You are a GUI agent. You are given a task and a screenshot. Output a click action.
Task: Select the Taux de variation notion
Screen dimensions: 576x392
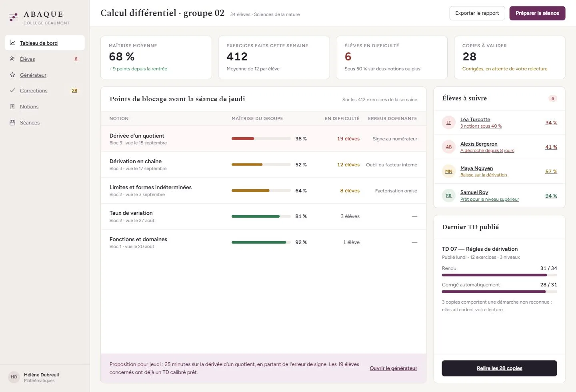pyautogui.click(x=131, y=213)
